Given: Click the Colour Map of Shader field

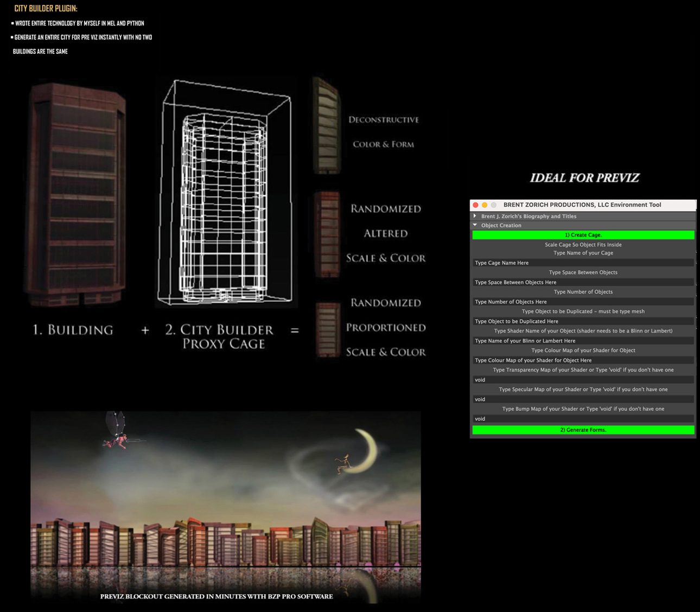Looking at the screenshot, I should pos(583,360).
